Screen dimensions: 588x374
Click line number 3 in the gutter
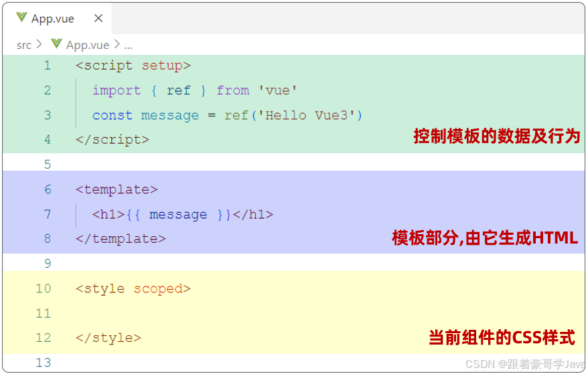tap(48, 115)
